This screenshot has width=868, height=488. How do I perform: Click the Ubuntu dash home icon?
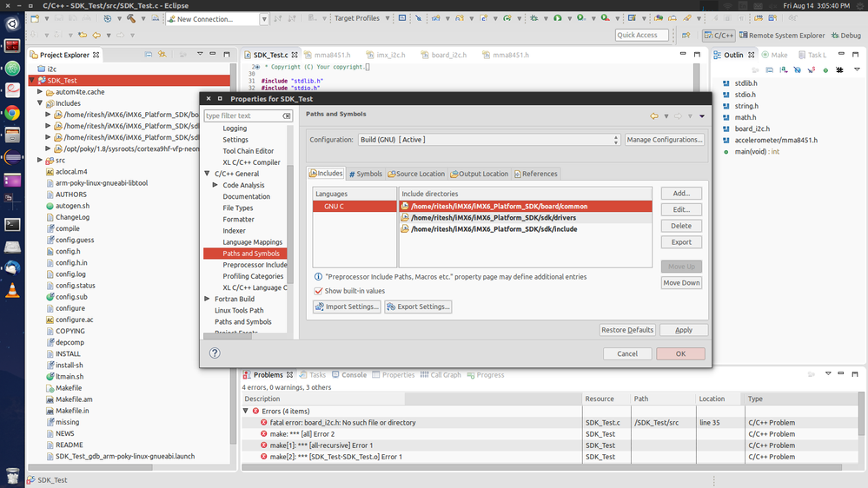[12, 23]
